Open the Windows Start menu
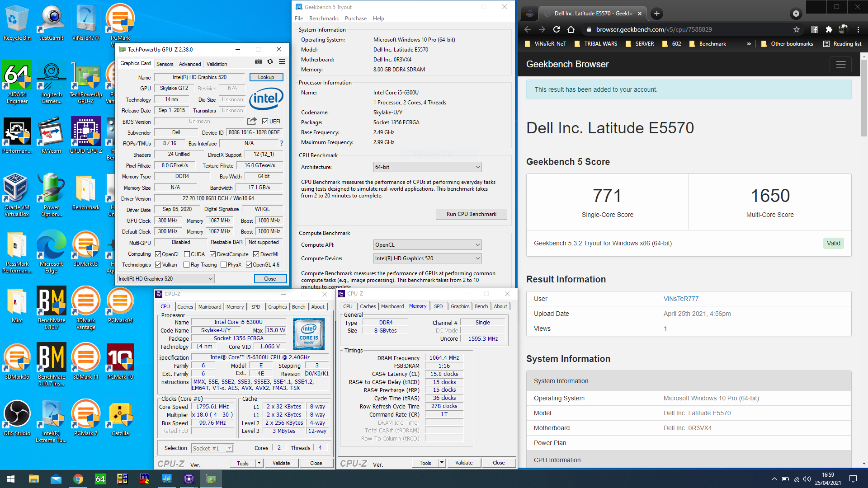Image resolution: width=868 pixels, height=488 pixels. coord(11,479)
